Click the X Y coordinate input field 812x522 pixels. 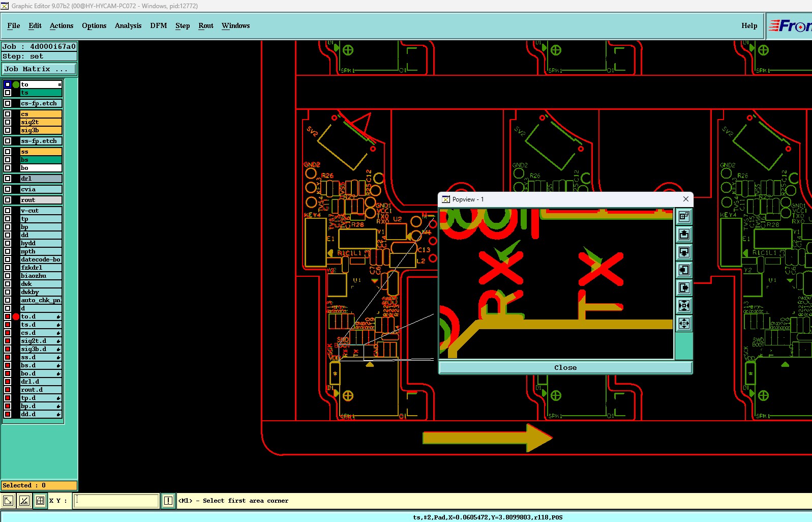116,501
